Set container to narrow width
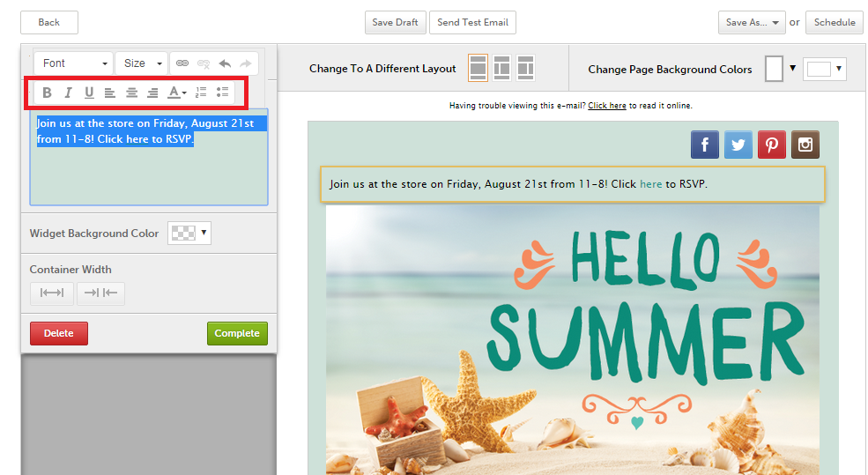Image resolution: width=868 pixels, height=475 pixels. (x=100, y=293)
